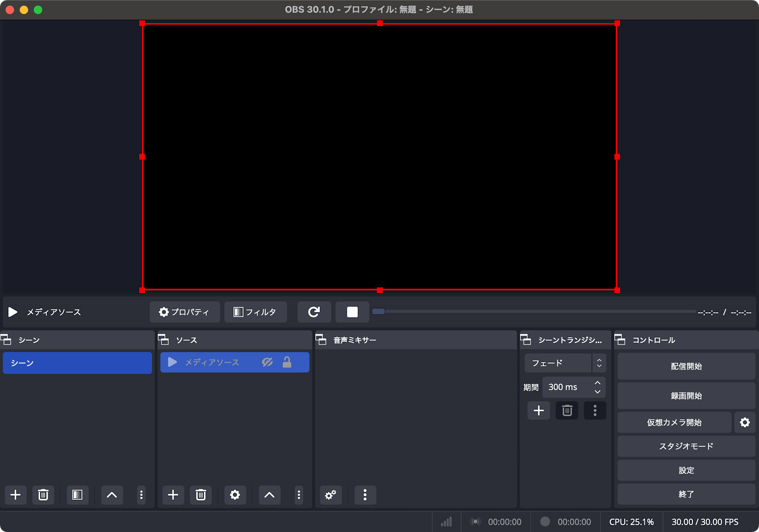Open source properties gear in ソース panel
The height and width of the screenshot is (532, 759).
(235, 495)
